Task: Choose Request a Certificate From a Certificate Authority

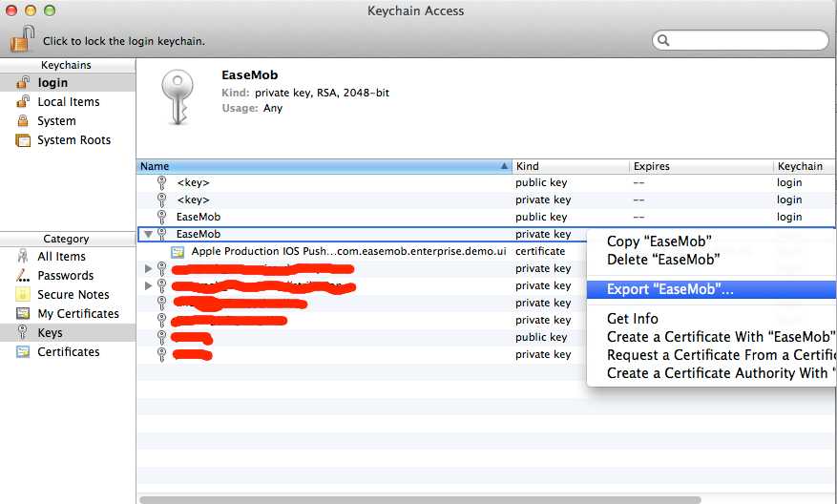Action: coord(712,355)
